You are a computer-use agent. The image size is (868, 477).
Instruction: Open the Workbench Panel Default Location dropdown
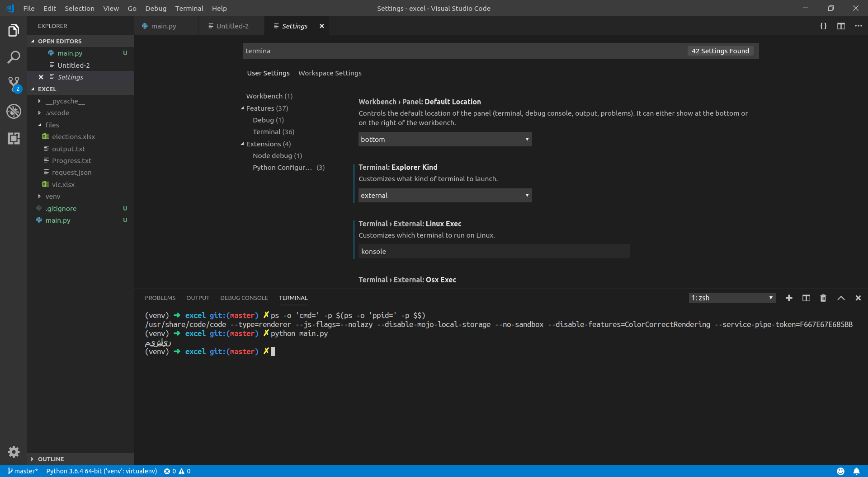(x=445, y=139)
